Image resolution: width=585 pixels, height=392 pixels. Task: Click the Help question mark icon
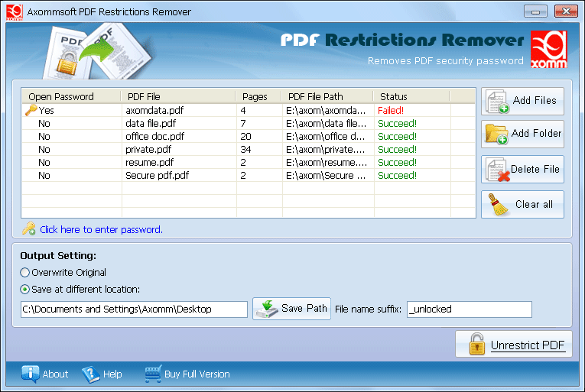pos(91,374)
